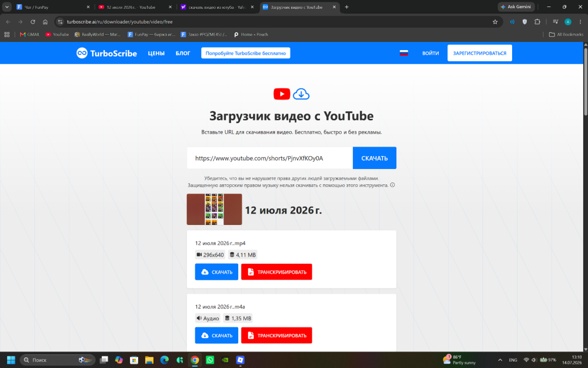Click the info icon beside copyright notice
588x368 pixels.
(x=392, y=185)
